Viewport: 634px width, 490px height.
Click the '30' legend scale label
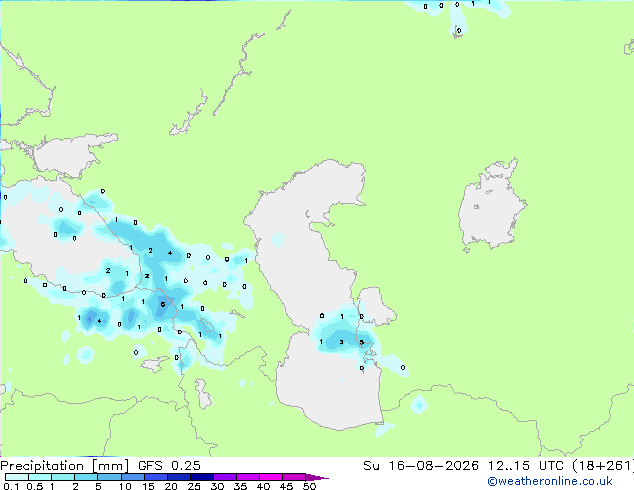pyautogui.click(x=217, y=486)
